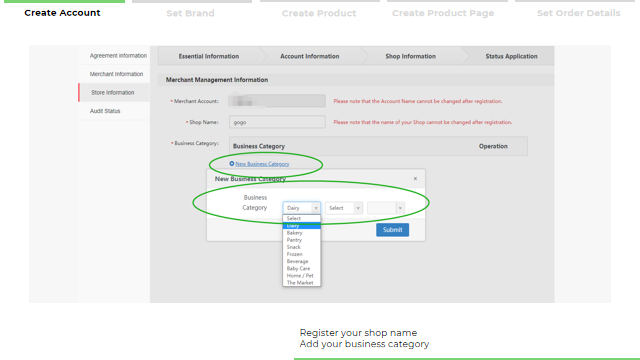View Audit Status in the sidebar
Image resolution: width=640 pixels, height=360 pixels.
tap(105, 111)
